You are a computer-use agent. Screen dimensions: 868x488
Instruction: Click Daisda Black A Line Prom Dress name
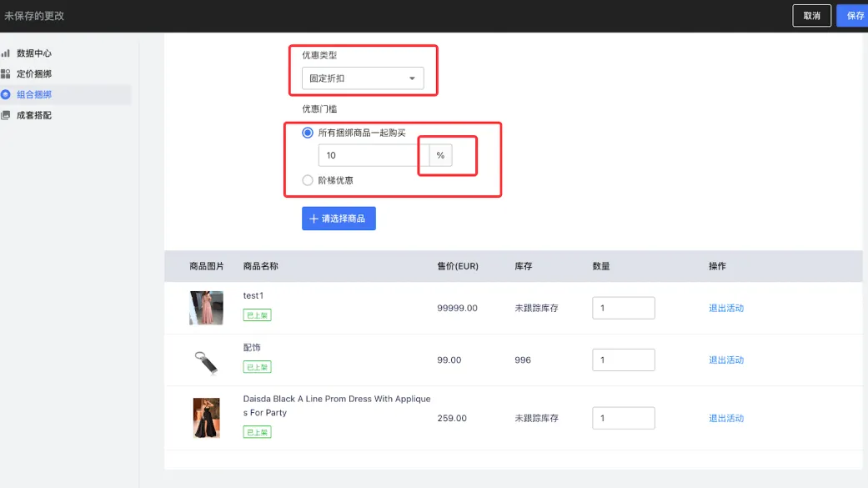tap(337, 405)
